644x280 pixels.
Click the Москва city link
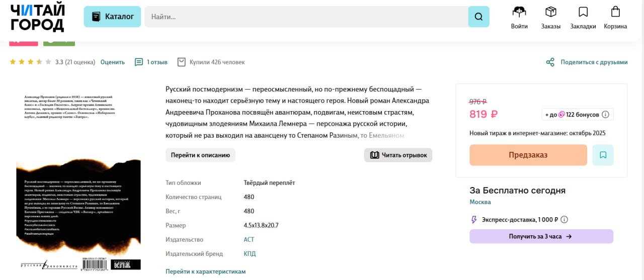point(480,202)
